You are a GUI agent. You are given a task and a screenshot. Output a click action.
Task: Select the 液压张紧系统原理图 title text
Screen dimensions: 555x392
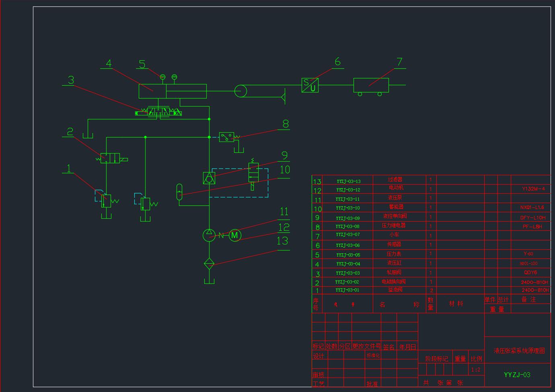click(519, 351)
